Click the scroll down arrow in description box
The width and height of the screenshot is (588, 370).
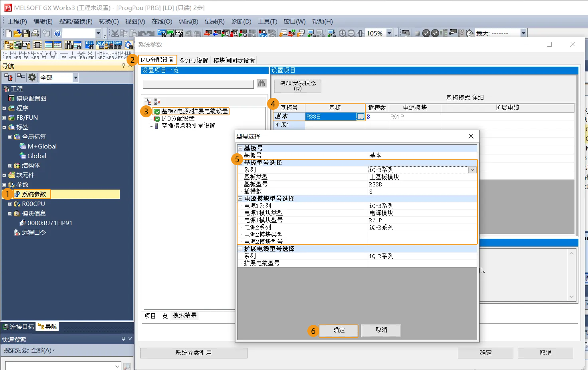click(x=571, y=297)
